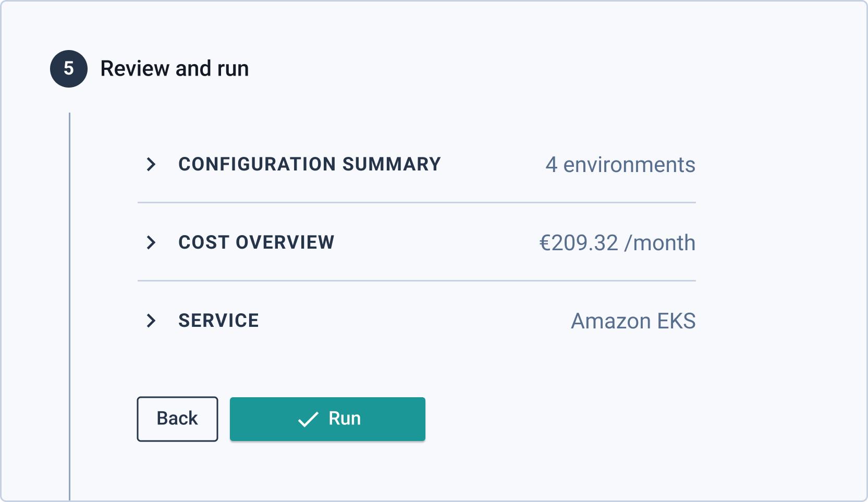Click the €209.32 cost amount
The height and width of the screenshot is (502, 868).
pyautogui.click(x=578, y=243)
